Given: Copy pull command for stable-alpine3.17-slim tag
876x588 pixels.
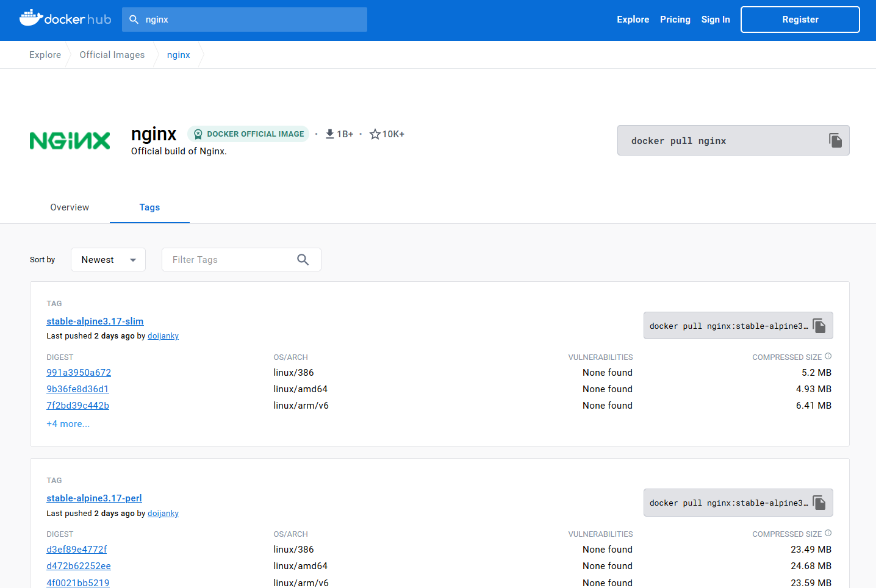Looking at the screenshot, I should pos(819,326).
